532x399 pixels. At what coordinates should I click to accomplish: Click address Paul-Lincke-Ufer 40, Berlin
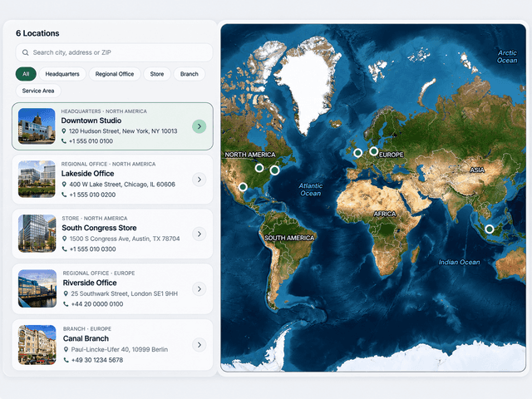(x=120, y=349)
